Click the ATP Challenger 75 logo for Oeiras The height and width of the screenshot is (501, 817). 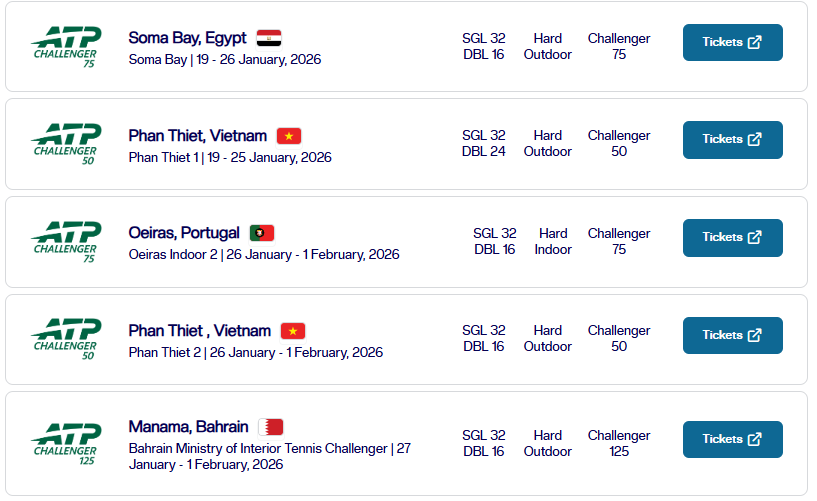[x=65, y=242]
